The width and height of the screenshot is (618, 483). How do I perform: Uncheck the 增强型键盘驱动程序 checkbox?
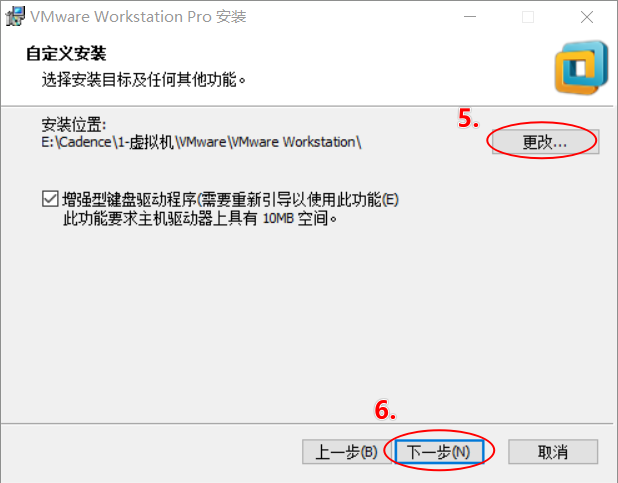(50, 199)
